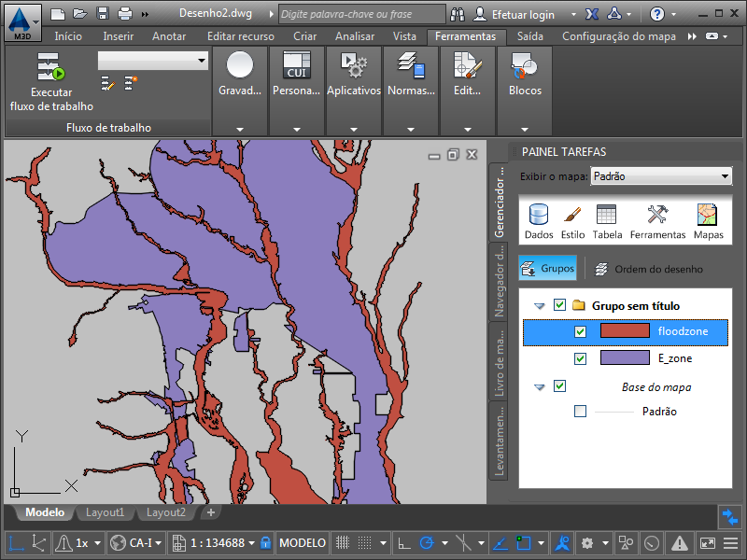Open the Dados icon in task panel
This screenshot has height=560, width=747.
pos(539,215)
